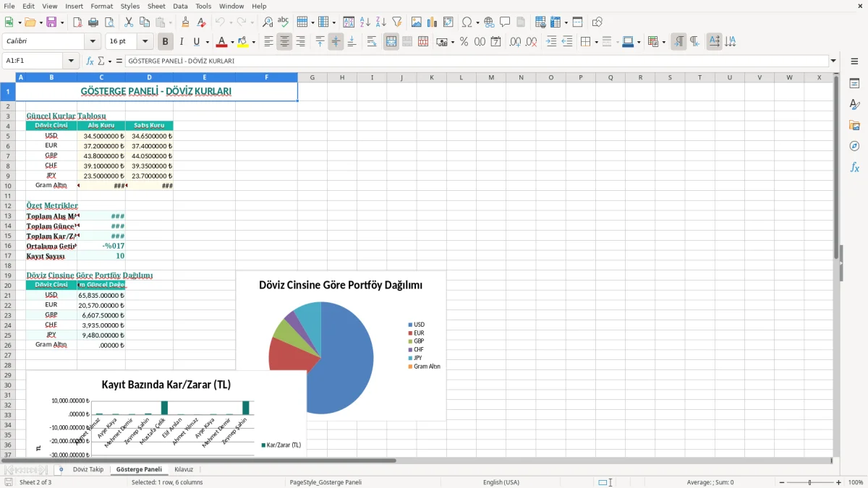868x488 pixels.
Task: Click the status bar zoom slider
Action: point(810,482)
